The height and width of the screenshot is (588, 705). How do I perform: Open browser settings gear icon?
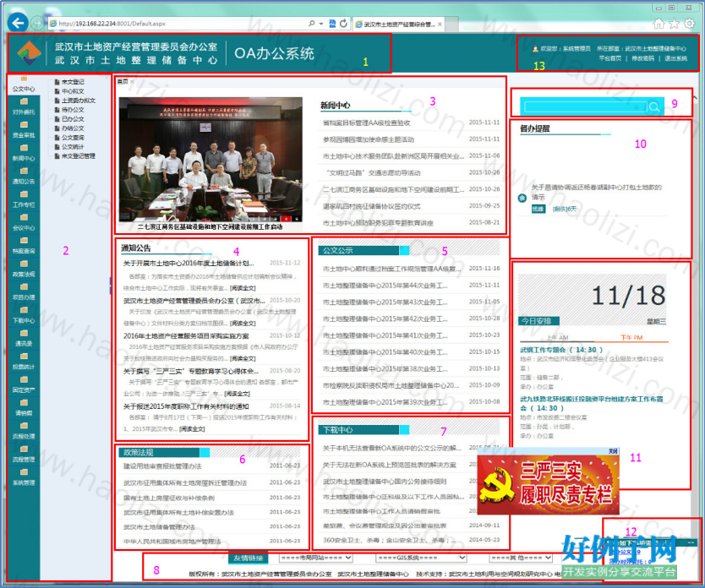pyautogui.click(x=689, y=24)
